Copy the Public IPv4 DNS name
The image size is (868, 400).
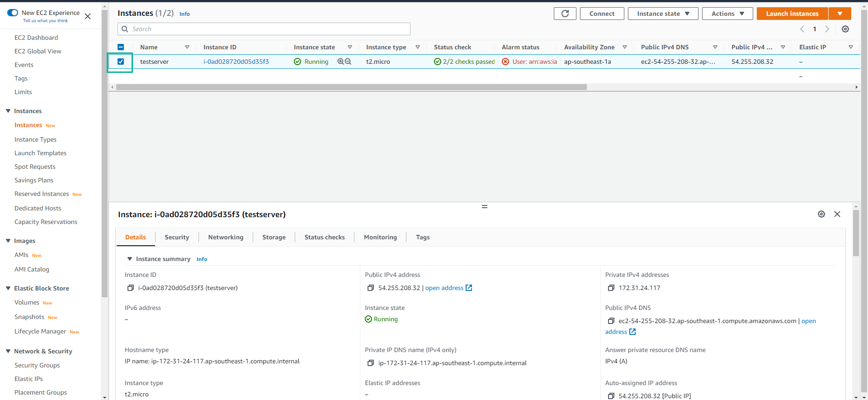[x=611, y=321]
